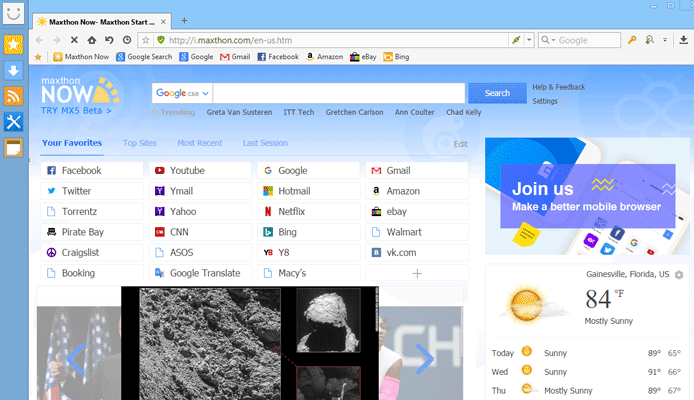The width and height of the screenshot is (694, 400).
Task: Open the Craigslist favorite tile
Action: click(x=92, y=253)
